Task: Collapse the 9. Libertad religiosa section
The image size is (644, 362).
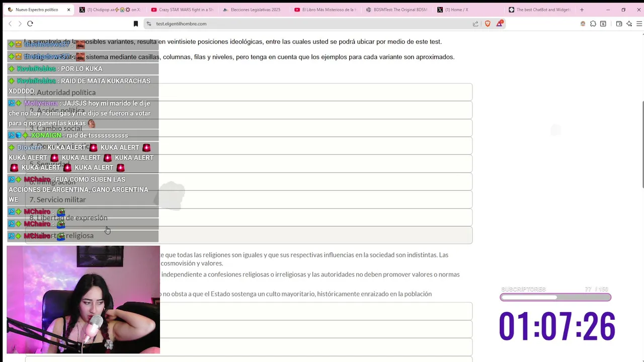Action: [249, 235]
